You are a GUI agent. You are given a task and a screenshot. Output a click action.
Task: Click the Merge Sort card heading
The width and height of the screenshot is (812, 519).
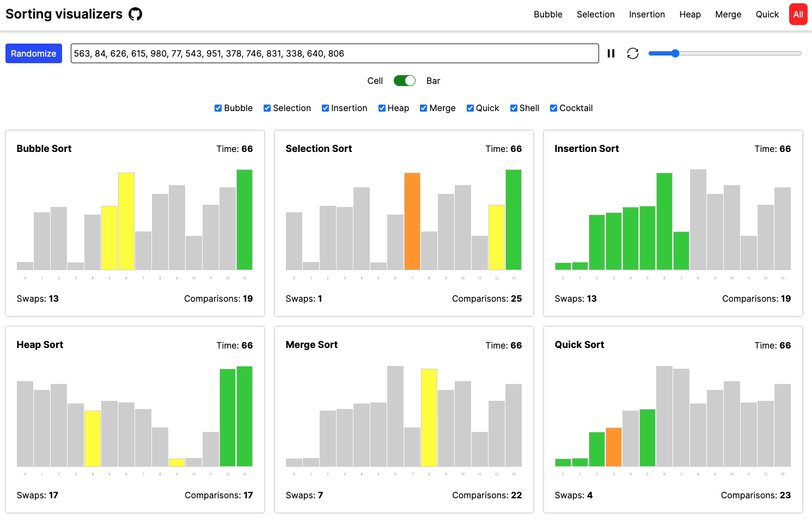(x=312, y=345)
